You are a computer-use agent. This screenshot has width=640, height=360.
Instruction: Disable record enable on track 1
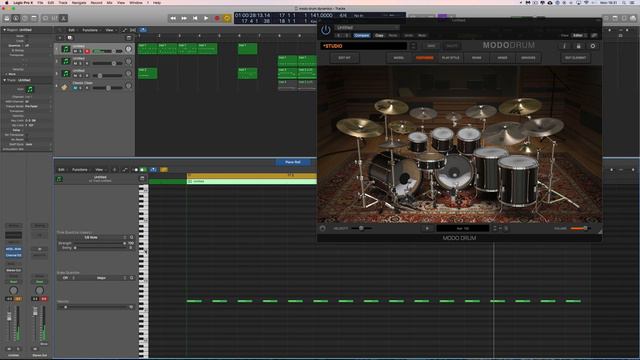click(x=87, y=51)
